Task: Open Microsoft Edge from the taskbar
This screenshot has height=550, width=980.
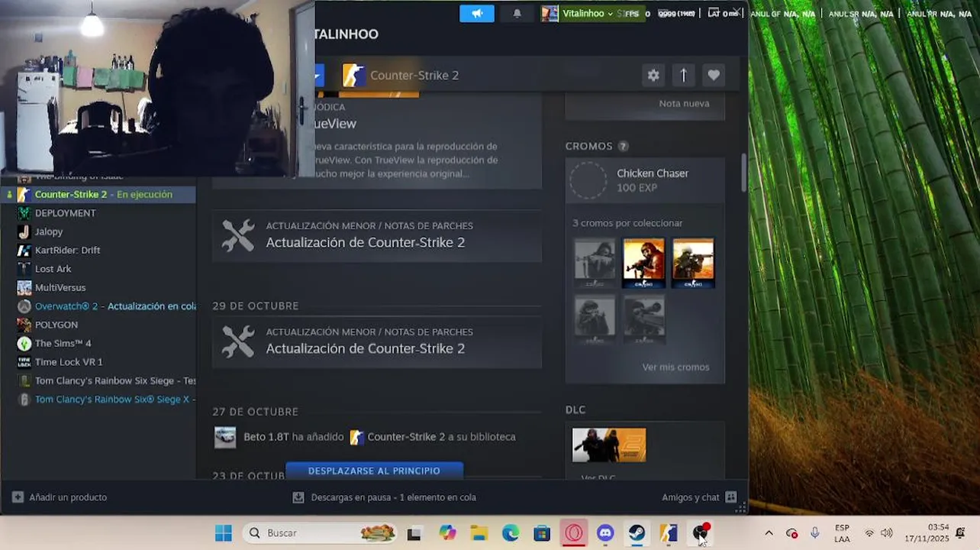Action: (x=511, y=533)
